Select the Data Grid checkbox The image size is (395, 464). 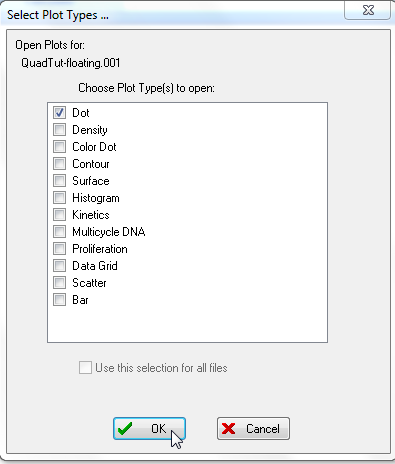[59, 266]
